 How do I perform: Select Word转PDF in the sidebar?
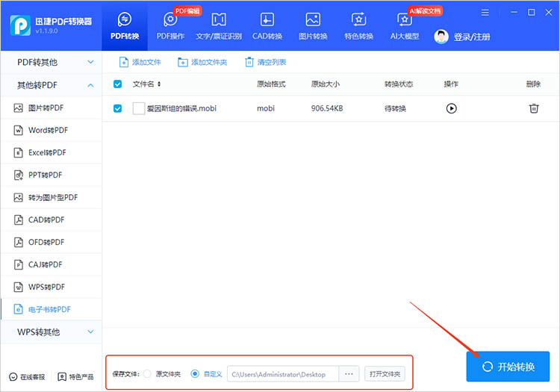pos(52,131)
